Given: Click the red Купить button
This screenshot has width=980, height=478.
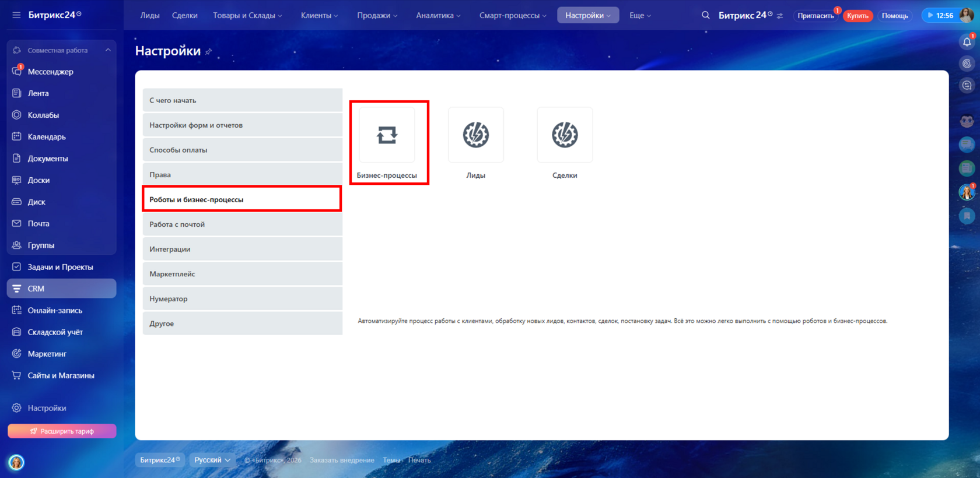Looking at the screenshot, I should [x=857, y=16].
